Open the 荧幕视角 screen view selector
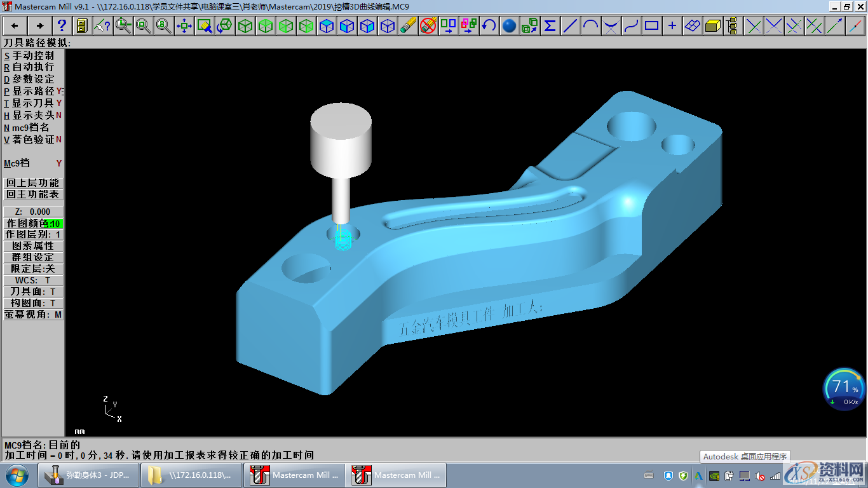This screenshot has height=488, width=868. coord(33,315)
